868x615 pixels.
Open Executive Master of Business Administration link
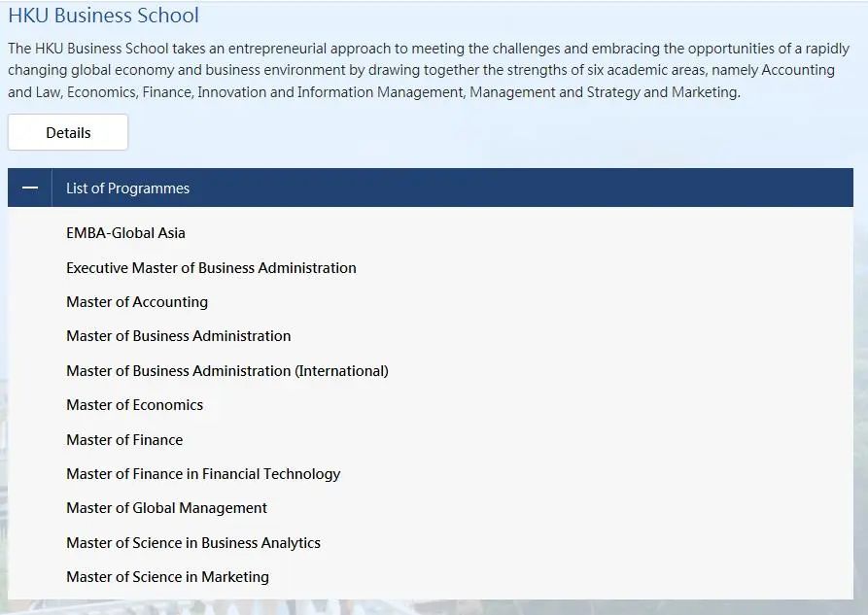click(212, 268)
